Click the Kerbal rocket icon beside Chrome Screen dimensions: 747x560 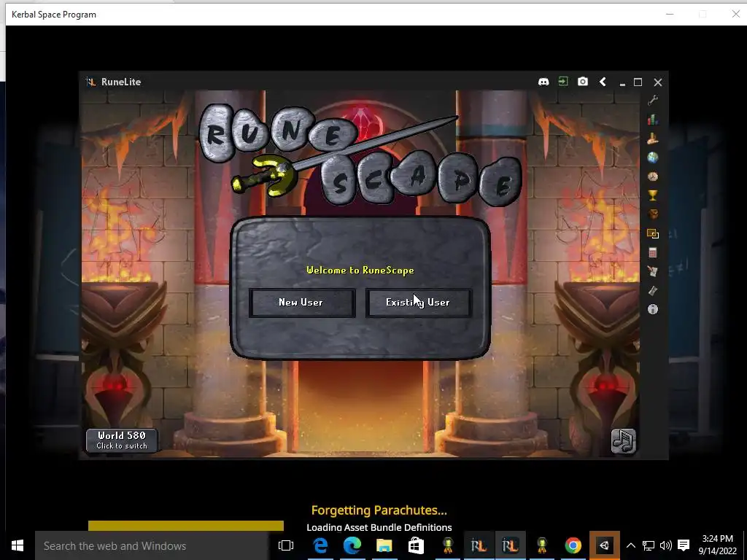pyautogui.click(x=542, y=545)
